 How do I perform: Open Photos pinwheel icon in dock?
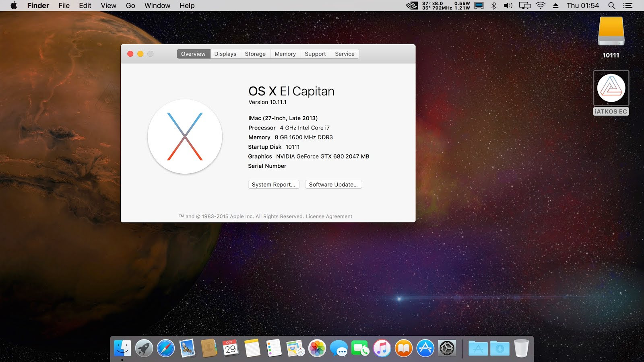click(317, 348)
